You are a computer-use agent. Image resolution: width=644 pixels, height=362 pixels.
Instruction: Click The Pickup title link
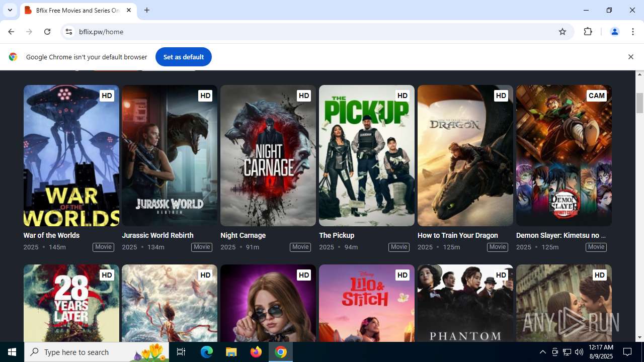coord(337,235)
